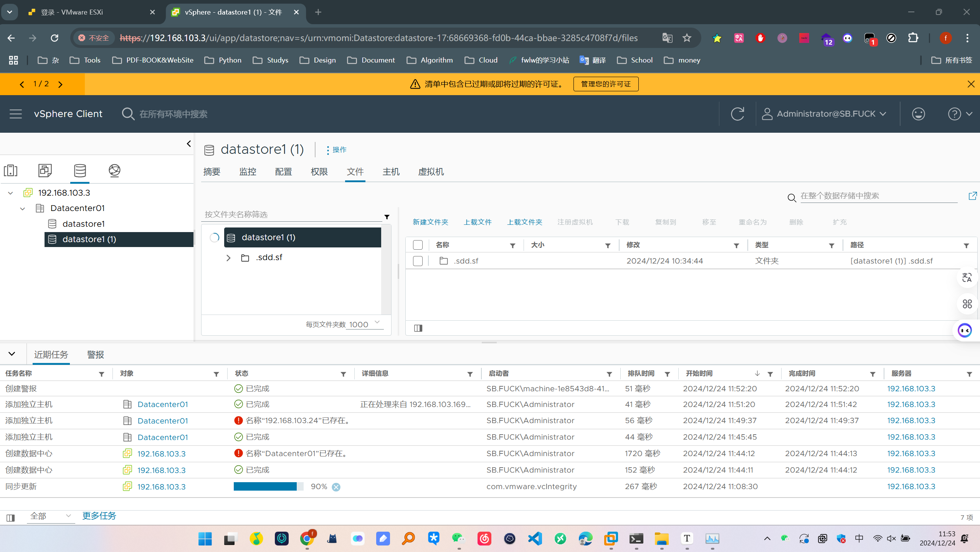Collapse the Datacenter01 tree node
This screenshot has width=980, height=552.
point(23,209)
